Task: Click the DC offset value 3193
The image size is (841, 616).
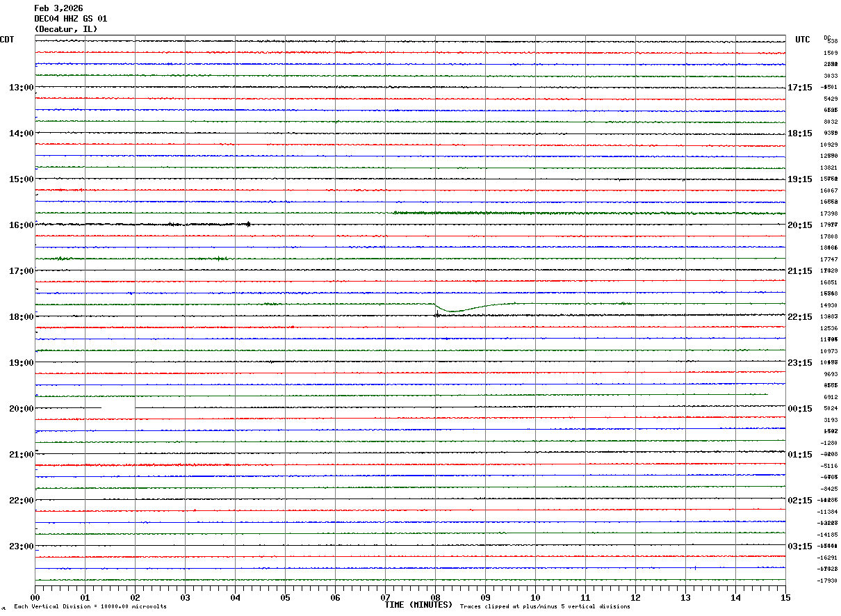Action: pos(831,420)
